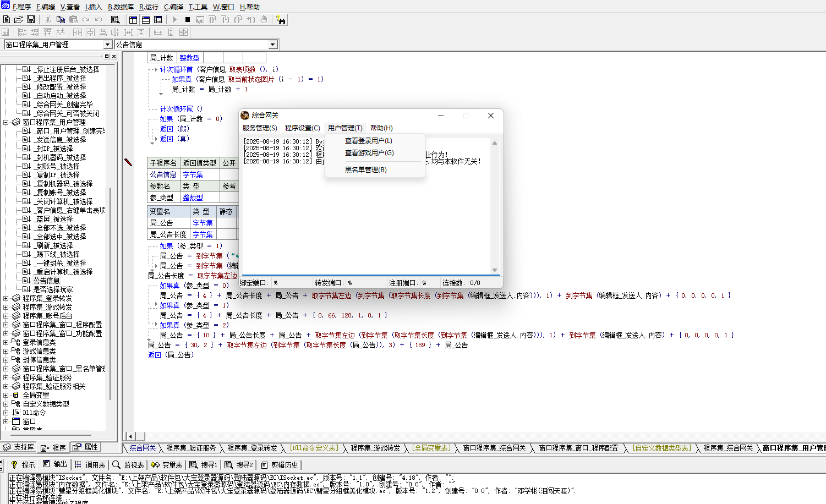Click the Copy icon in the toolbar
The image size is (826, 504).
pos(61,19)
